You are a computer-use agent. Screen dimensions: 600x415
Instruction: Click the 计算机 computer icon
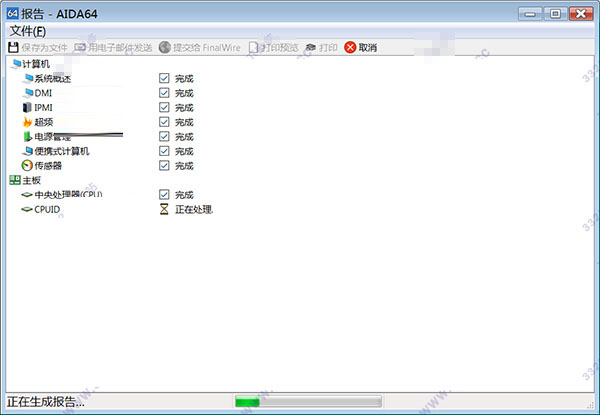click(x=16, y=64)
